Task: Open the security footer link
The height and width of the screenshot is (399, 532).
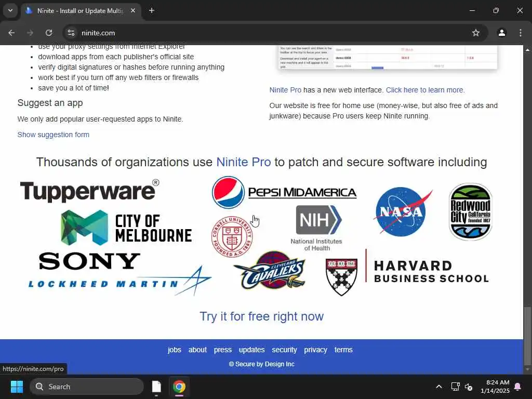Action: (284, 350)
